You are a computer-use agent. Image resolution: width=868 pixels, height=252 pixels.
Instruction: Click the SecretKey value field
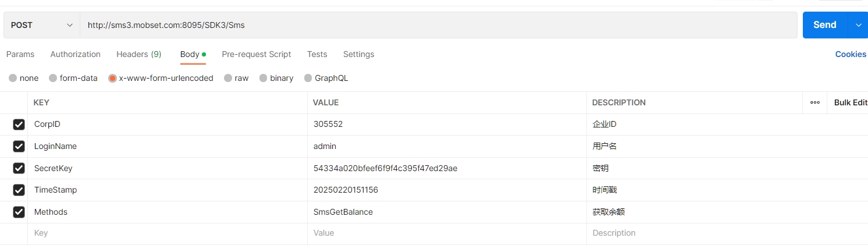tap(446, 168)
